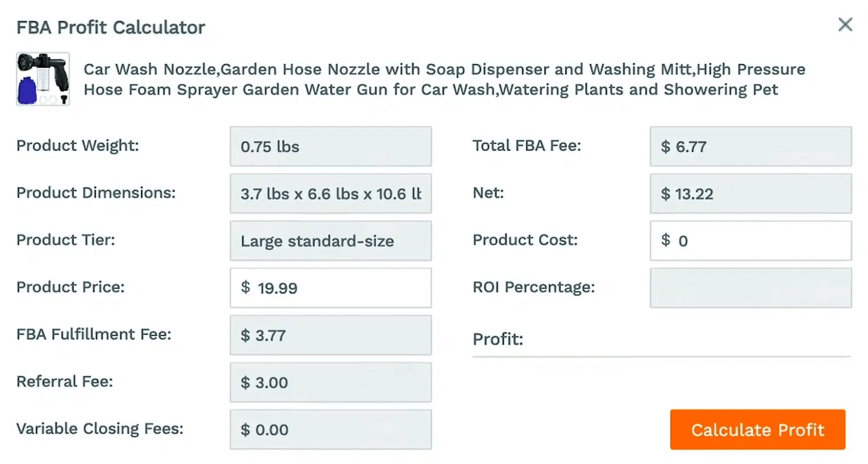
Task: Select the Referral Fee field
Action: click(x=330, y=382)
